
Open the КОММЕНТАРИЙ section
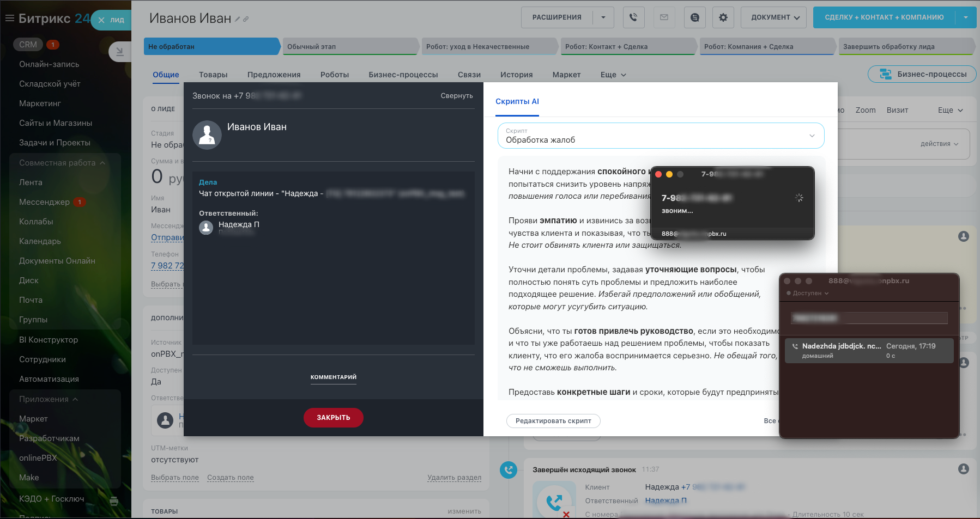point(334,377)
